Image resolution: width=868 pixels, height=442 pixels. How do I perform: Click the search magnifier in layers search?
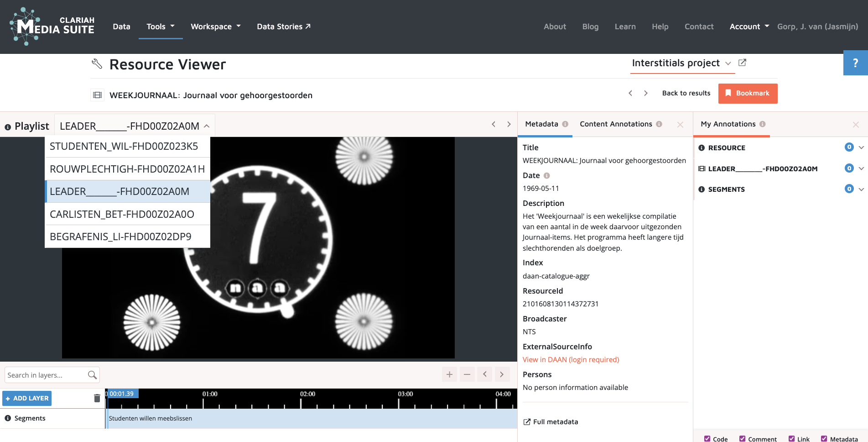click(x=92, y=375)
